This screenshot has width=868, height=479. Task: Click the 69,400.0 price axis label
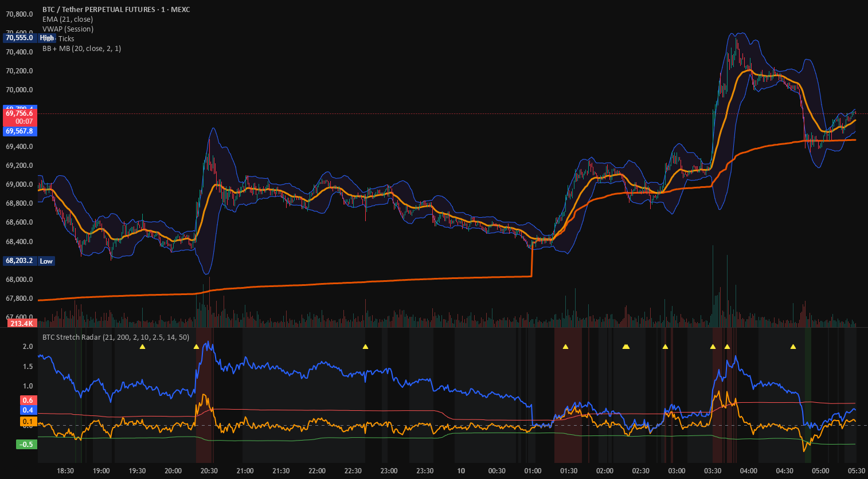click(x=19, y=147)
